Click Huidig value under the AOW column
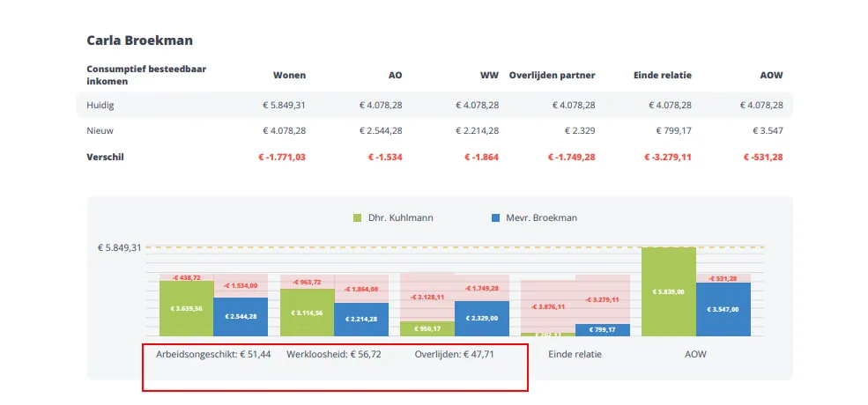Screen dimensions: 868x405 (x=761, y=105)
